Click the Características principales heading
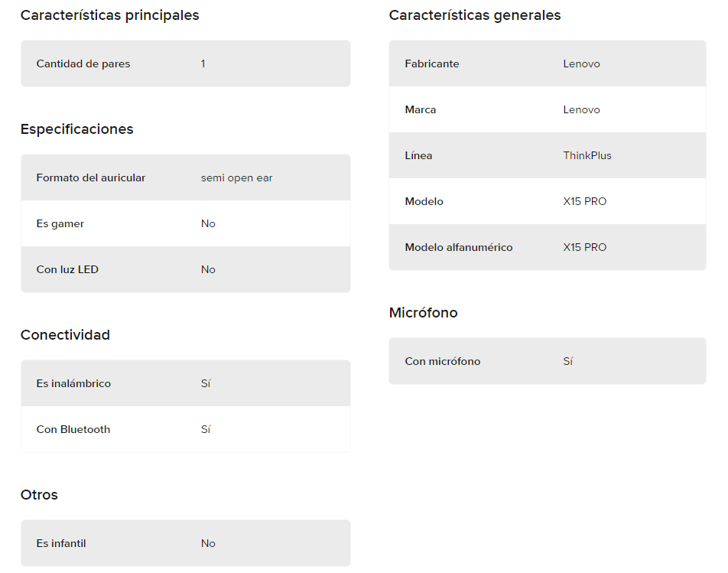The image size is (728, 573). (x=109, y=15)
